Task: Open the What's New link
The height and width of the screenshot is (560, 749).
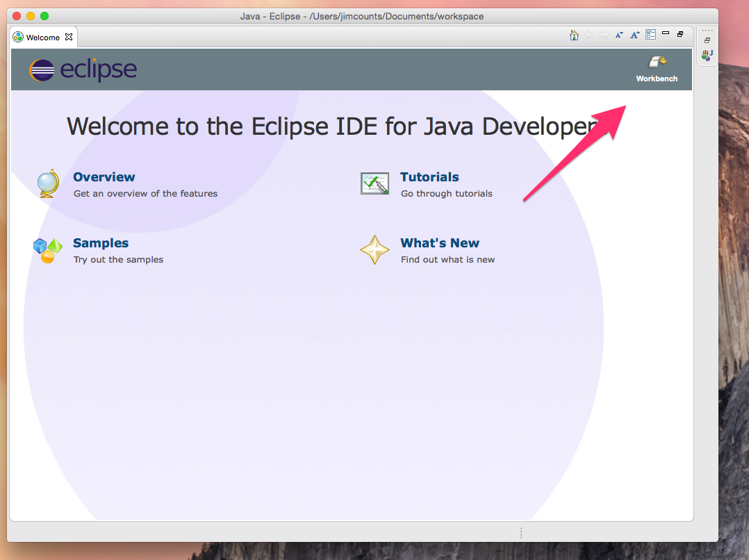Action: pos(440,243)
